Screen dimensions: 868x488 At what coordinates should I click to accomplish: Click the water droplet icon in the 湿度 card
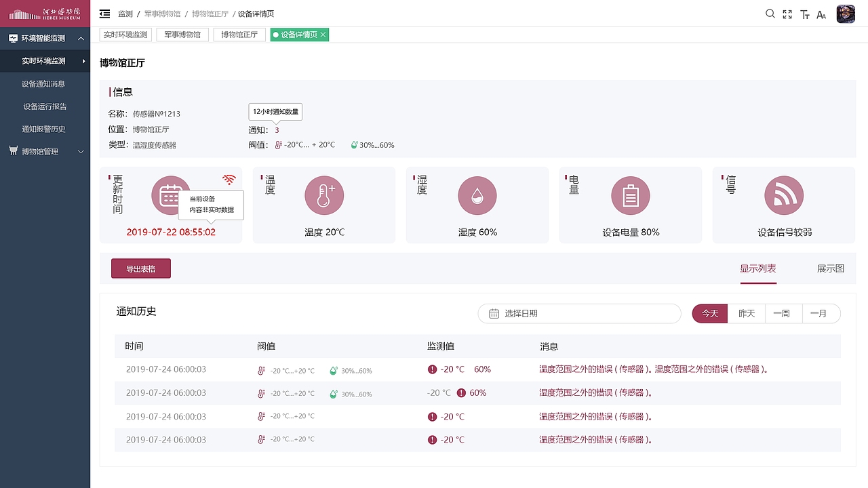477,195
